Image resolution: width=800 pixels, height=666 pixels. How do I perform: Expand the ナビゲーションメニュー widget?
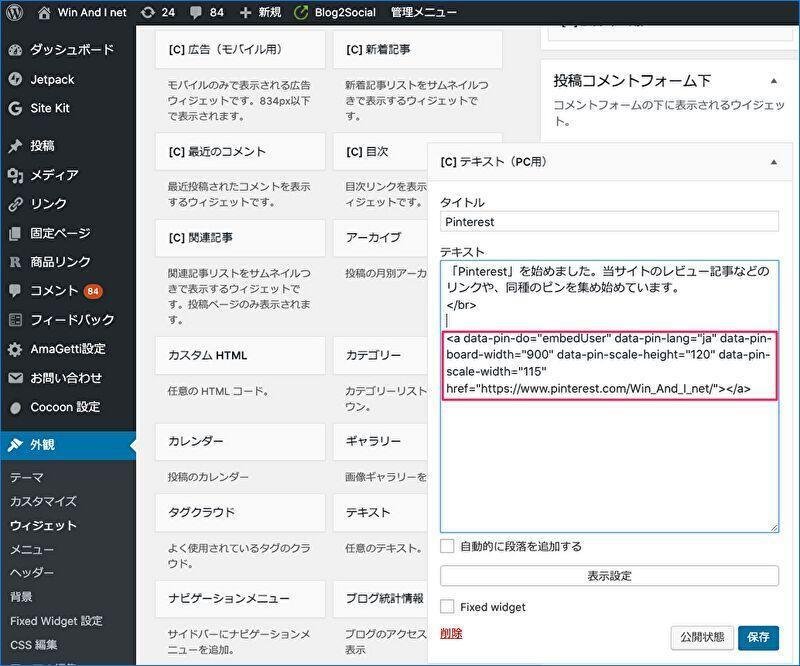(x=240, y=599)
